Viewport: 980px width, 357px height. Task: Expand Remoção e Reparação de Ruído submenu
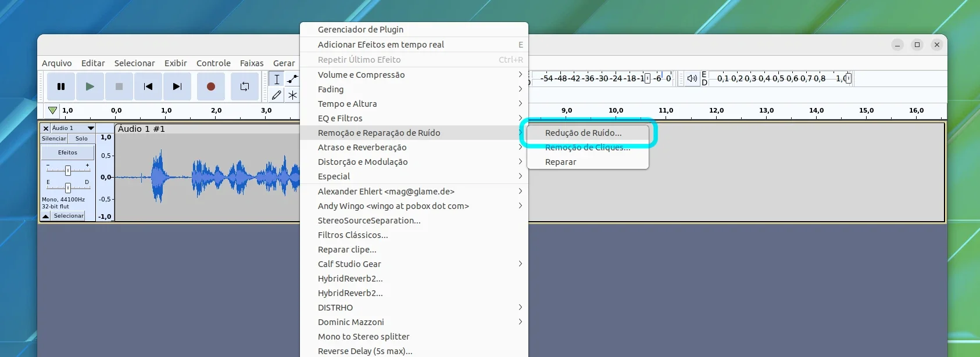click(414, 133)
